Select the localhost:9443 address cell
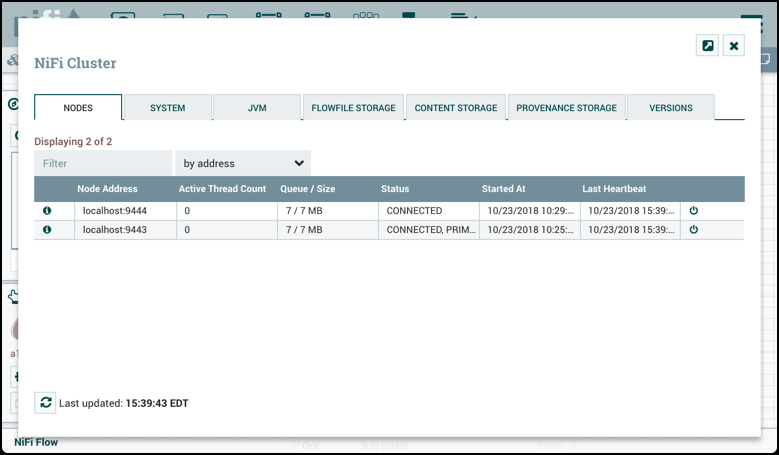Viewport: 779px width, 455px height. 126,229
